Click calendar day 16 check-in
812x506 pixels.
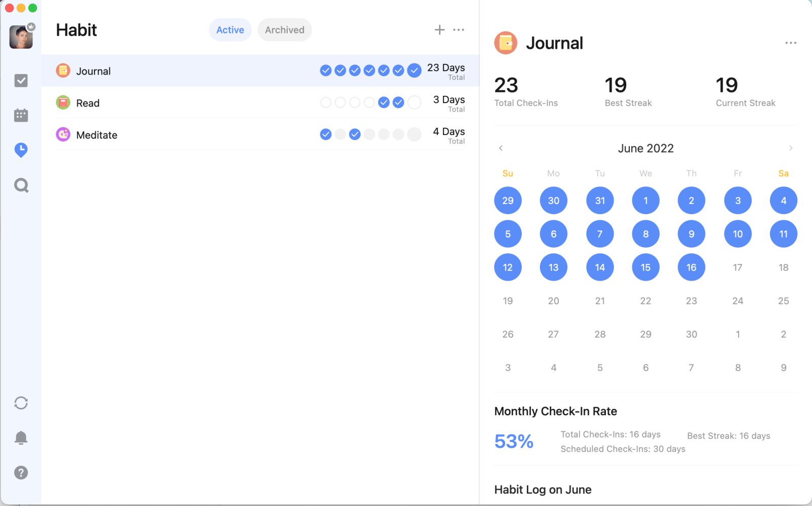[x=691, y=267]
